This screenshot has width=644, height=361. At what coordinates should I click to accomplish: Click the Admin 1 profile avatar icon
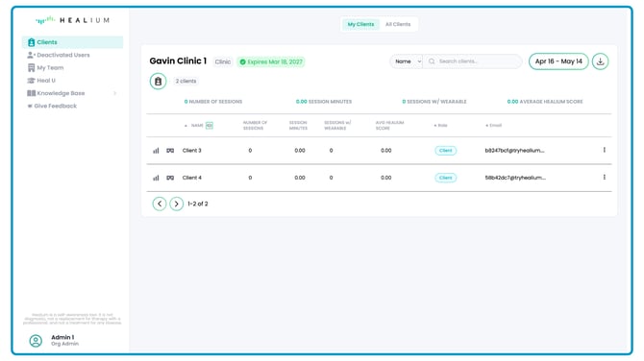(36, 341)
